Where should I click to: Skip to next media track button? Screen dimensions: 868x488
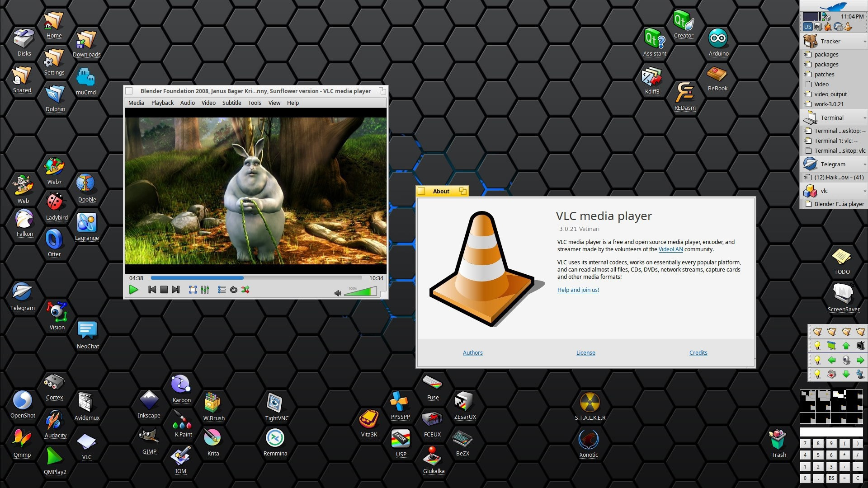click(x=176, y=290)
